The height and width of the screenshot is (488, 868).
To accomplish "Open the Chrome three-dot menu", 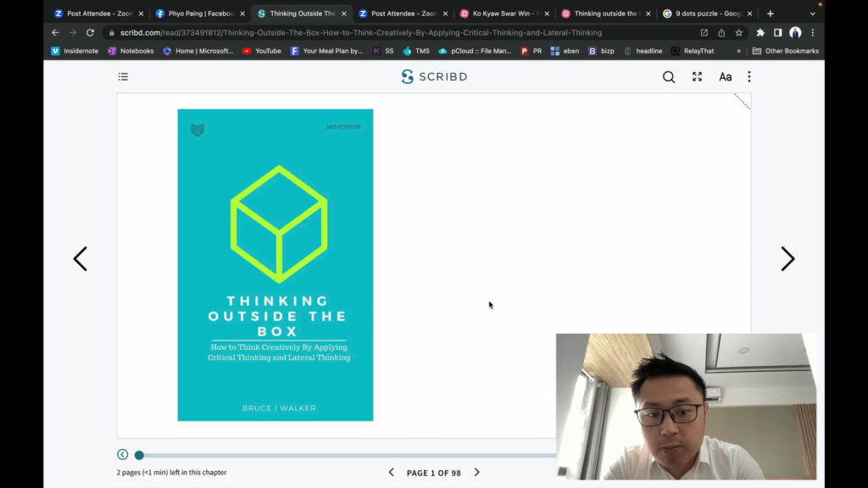I will pos(813,33).
